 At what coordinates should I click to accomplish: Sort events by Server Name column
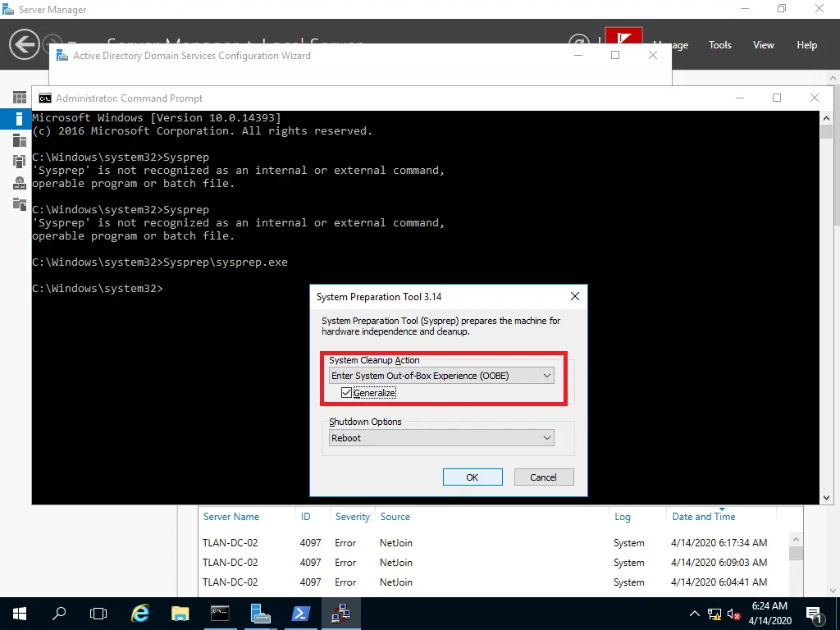[x=231, y=517]
